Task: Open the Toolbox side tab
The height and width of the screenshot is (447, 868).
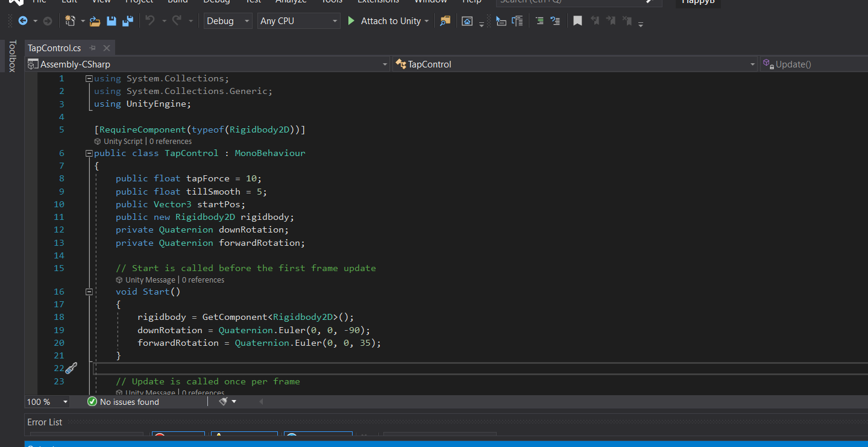Action: pyautogui.click(x=11, y=56)
